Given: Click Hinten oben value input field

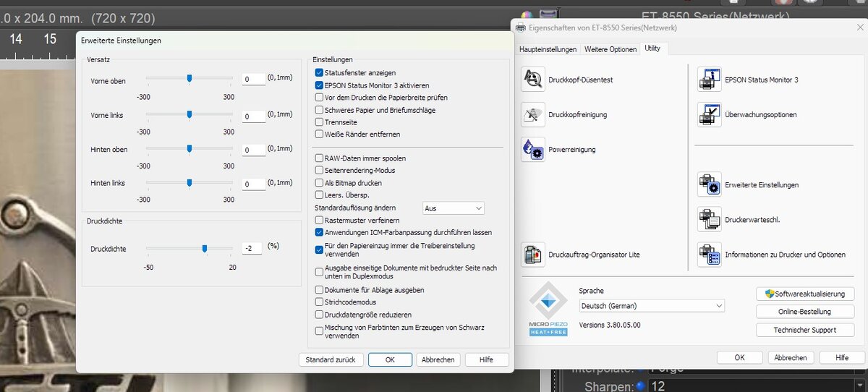Looking at the screenshot, I should pyautogui.click(x=253, y=150).
